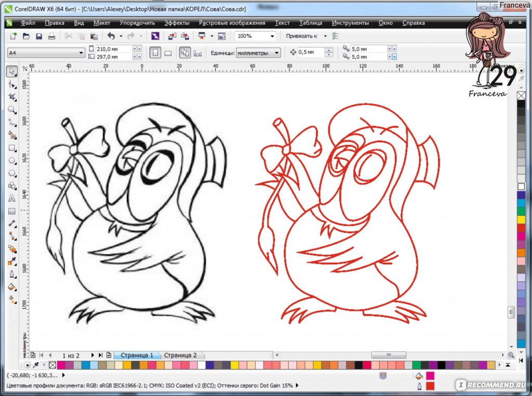The height and width of the screenshot is (396, 532).
Task: Switch to Страница 2 tab
Action: point(180,356)
